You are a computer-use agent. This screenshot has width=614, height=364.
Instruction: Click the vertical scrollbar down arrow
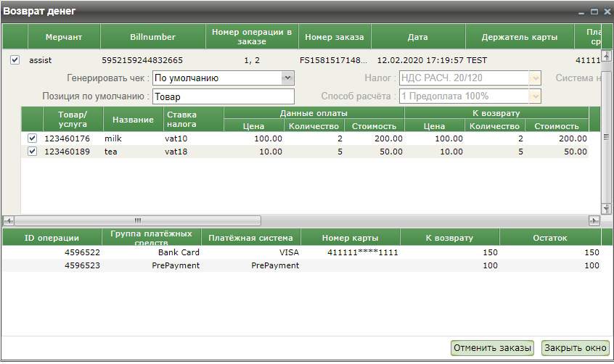pyautogui.click(x=607, y=210)
